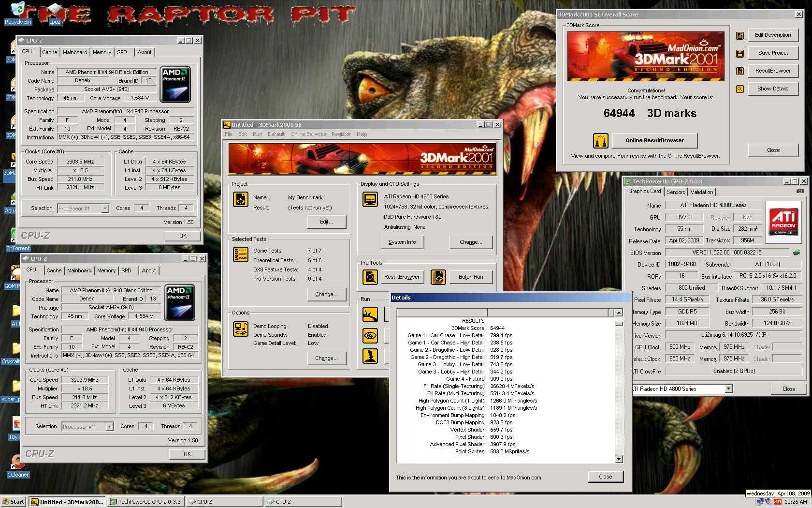
Task: Click the Batch Run icon in Pro Tools
Action: point(438,277)
